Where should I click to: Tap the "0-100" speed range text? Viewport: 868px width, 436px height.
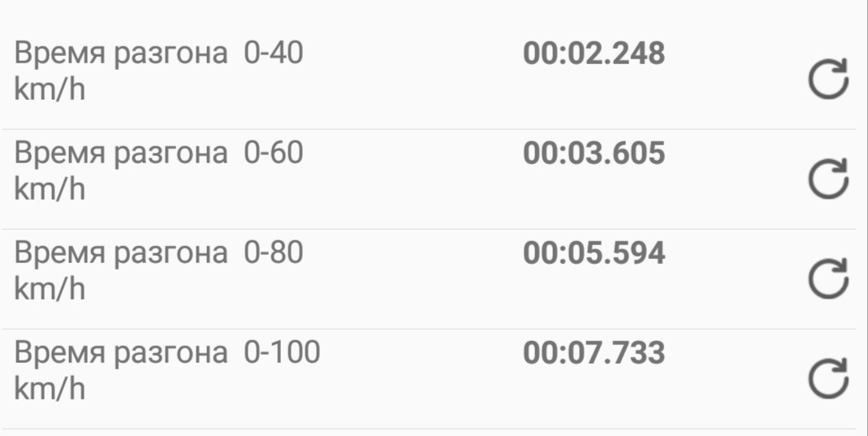pyautogui.click(x=282, y=354)
